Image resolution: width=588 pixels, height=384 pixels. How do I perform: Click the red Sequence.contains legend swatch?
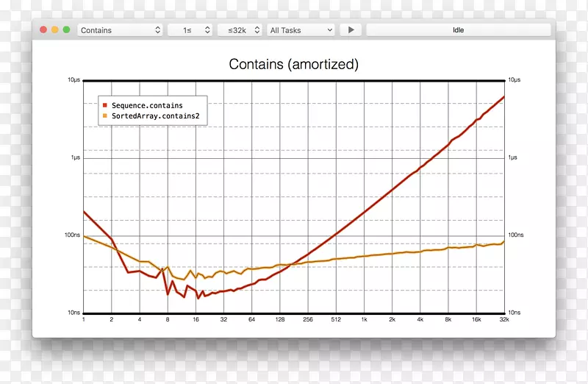(105, 106)
